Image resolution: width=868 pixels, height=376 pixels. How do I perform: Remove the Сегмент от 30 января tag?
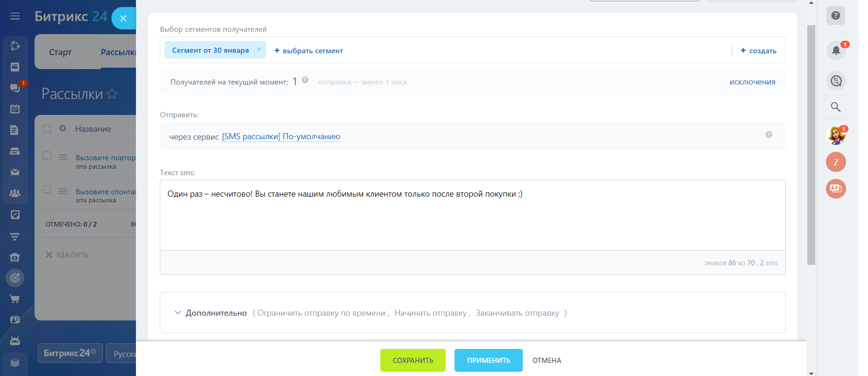tap(259, 50)
